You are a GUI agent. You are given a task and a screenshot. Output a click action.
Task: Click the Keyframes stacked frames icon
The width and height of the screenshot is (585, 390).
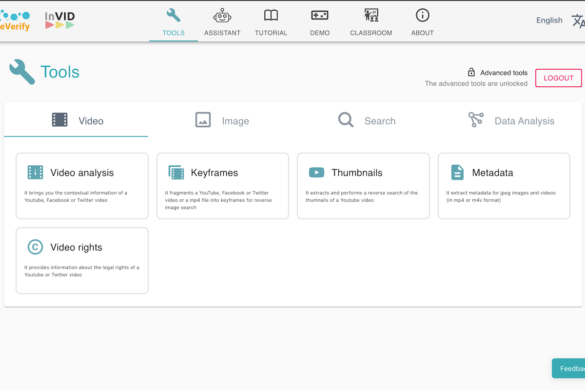pos(176,172)
